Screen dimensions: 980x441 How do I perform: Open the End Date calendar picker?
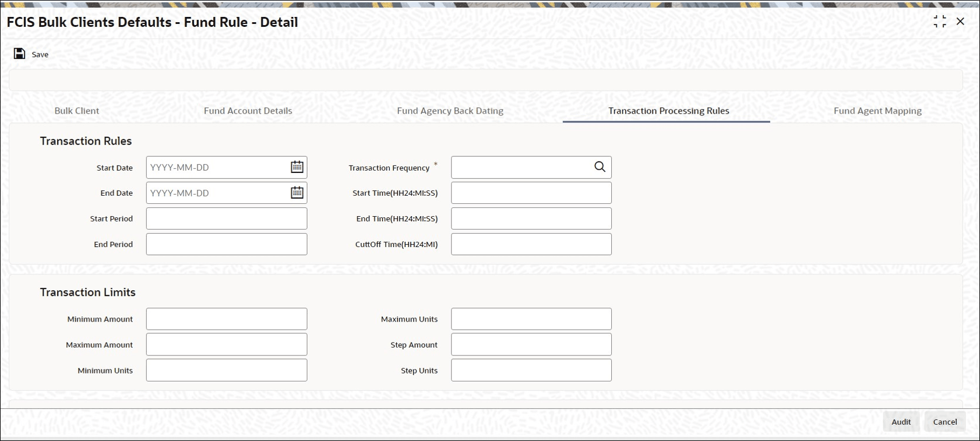(297, 193)
